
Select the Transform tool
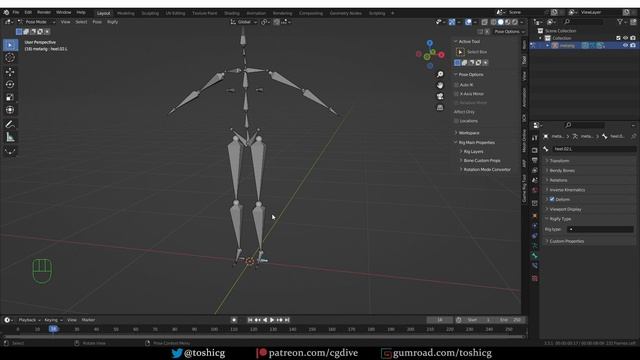click(x=10, y=110)
